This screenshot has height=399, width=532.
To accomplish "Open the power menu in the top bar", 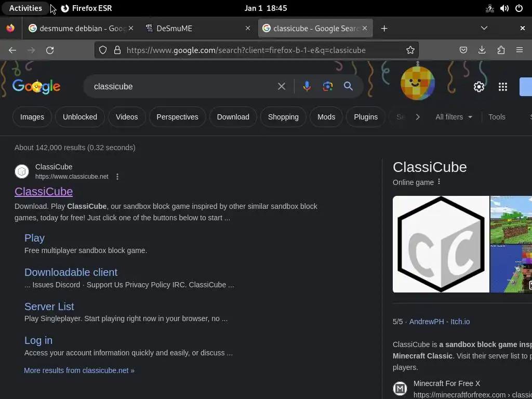I will pos(519,8).
